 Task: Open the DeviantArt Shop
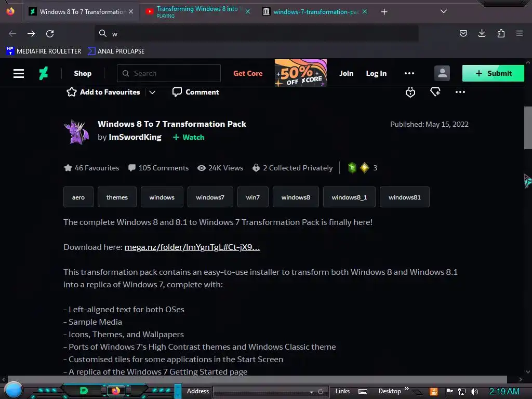[x=83, y=73]
